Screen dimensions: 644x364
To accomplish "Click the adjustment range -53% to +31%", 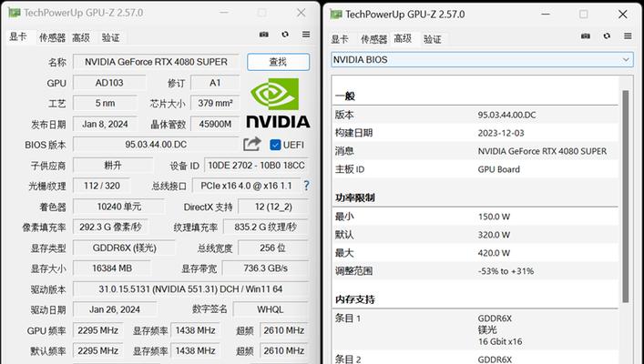I will click(506, 271).
